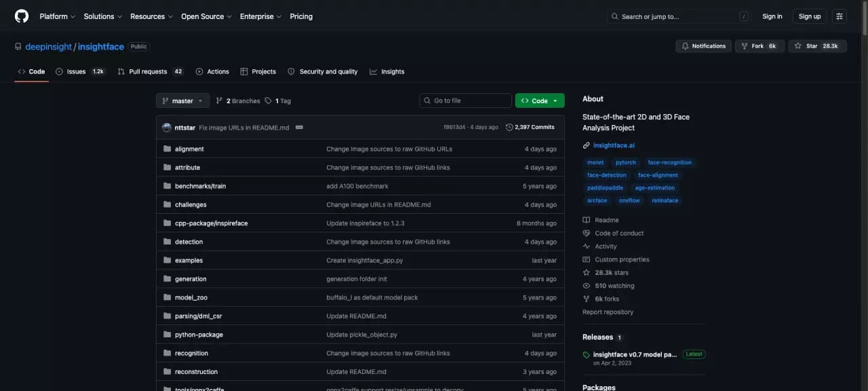
Task: Click the folder icon for challenges
Action: click(167, 204)
